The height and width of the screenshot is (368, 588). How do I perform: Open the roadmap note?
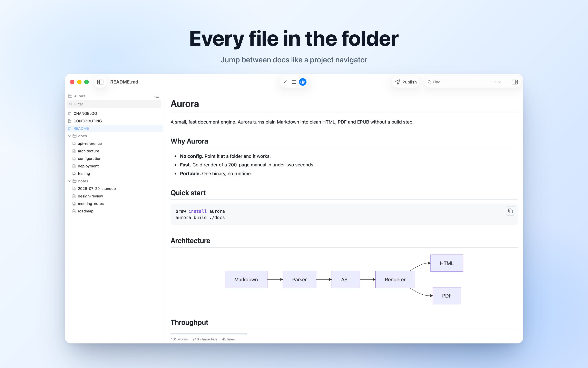114,211
